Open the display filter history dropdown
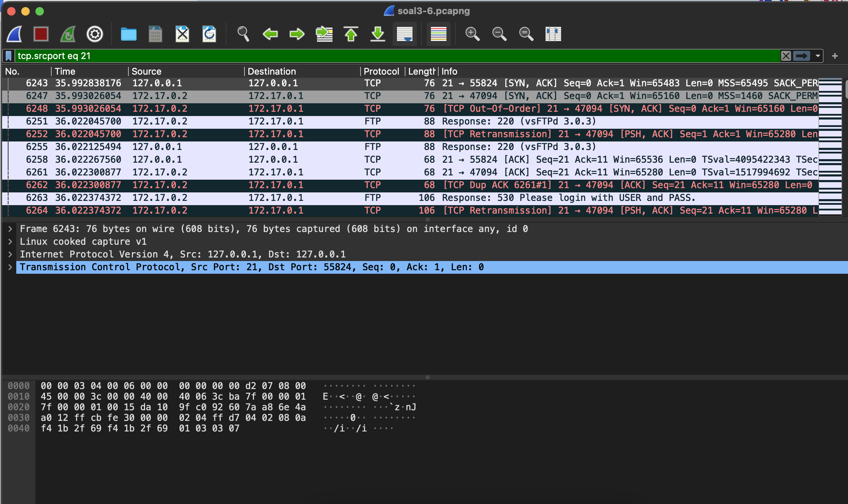Viewport: 848px width, 504px height. pyautogui.click(x=818, y=56)
